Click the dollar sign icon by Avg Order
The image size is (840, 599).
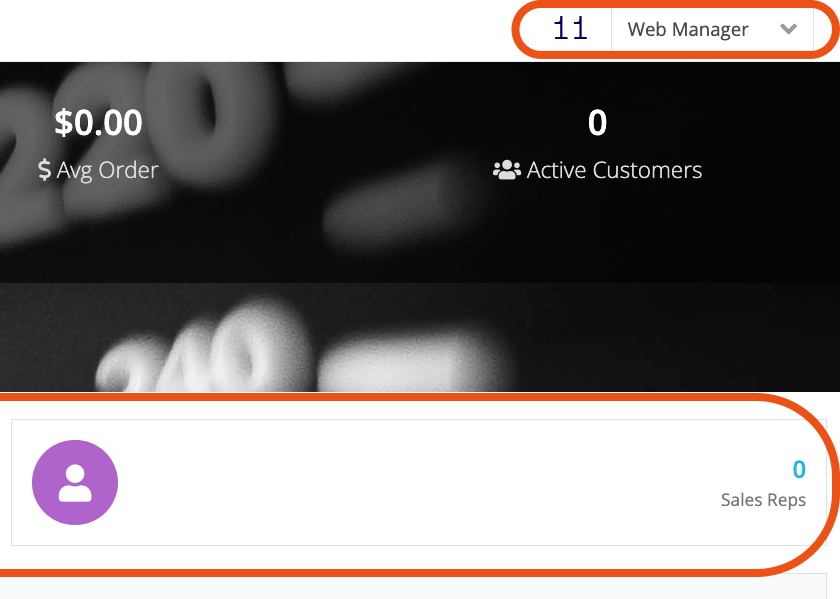click(x=44, y=170)
